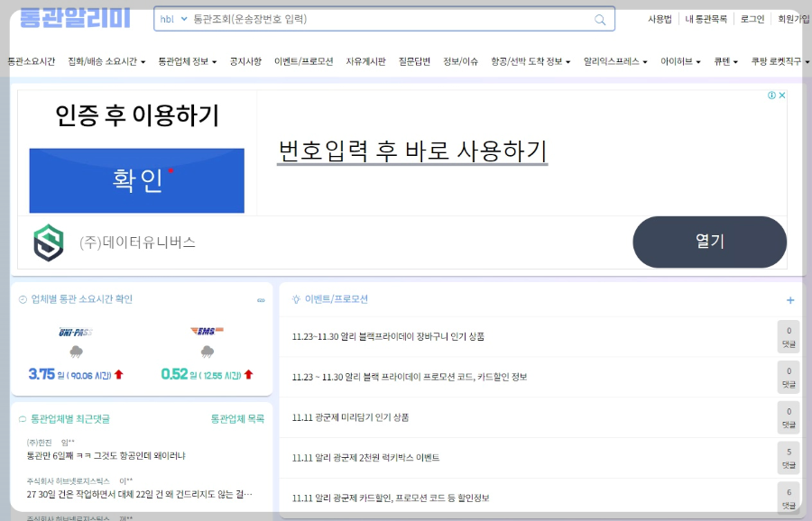Click the blue 확인 ad button

137,180
